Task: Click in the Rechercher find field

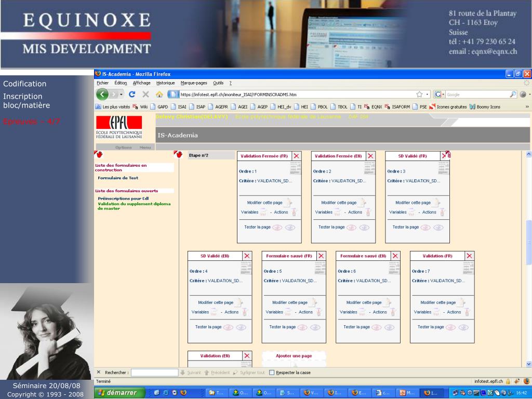Action: 154,373
